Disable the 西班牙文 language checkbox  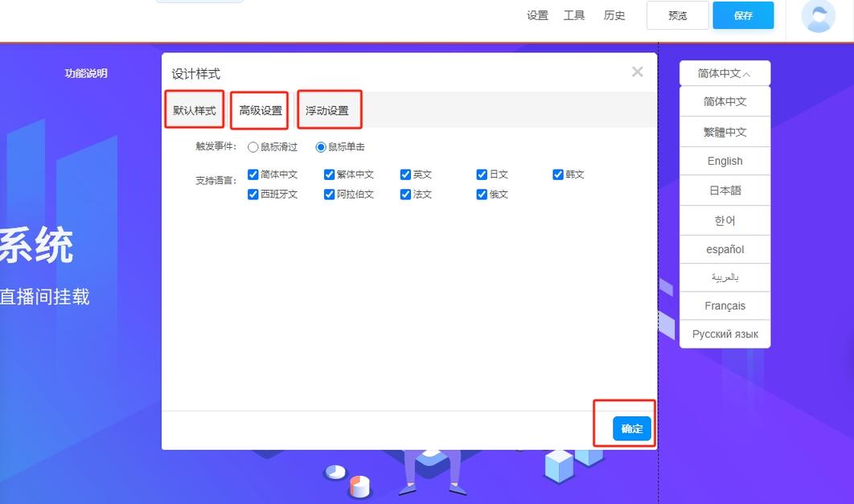[253, 195]
